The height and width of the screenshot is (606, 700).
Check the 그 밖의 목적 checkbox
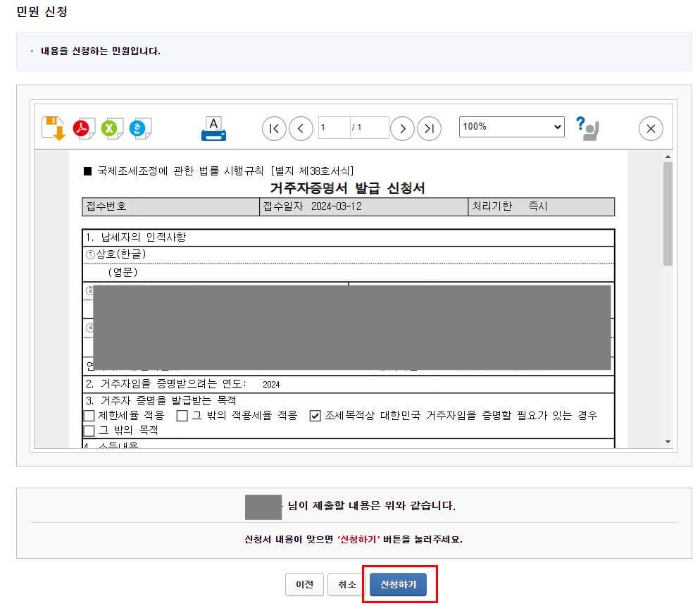tap(89, 431)
